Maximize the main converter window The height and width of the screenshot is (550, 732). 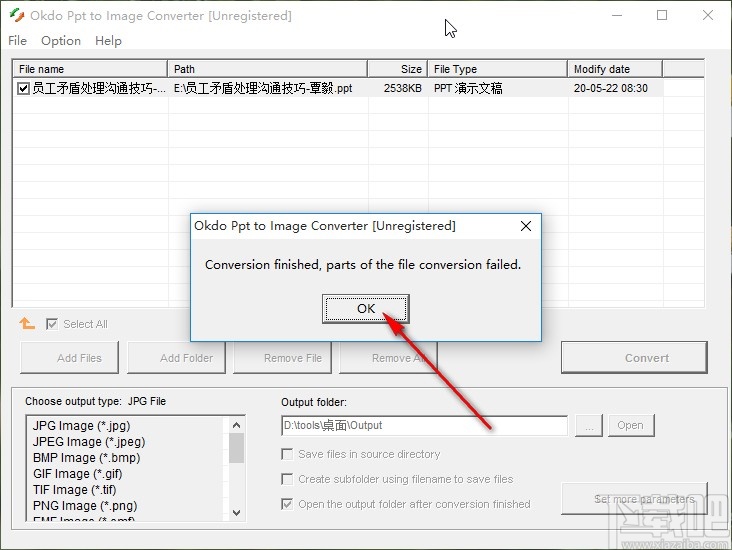[662, 15]
